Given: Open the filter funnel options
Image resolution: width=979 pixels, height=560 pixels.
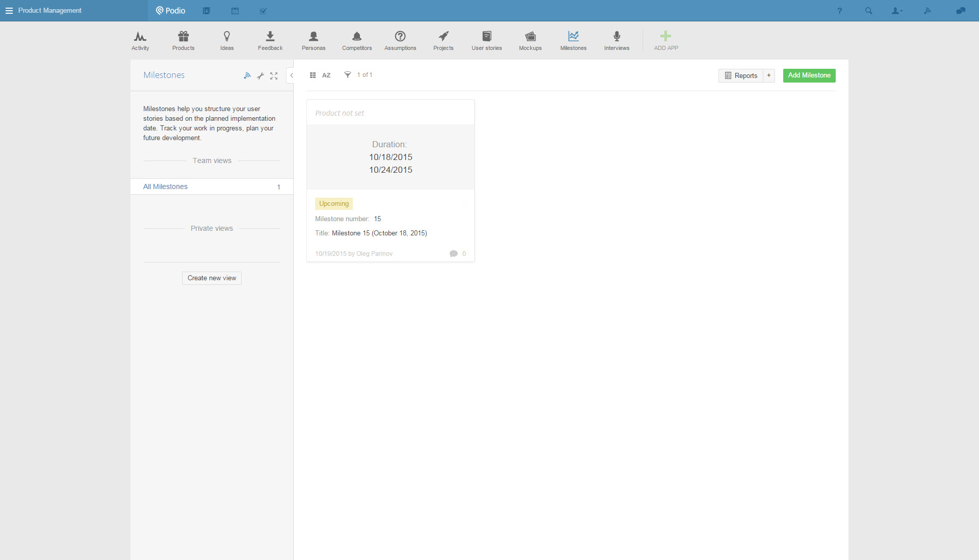Looking at the screenshot, I should [x=347, y=75].
